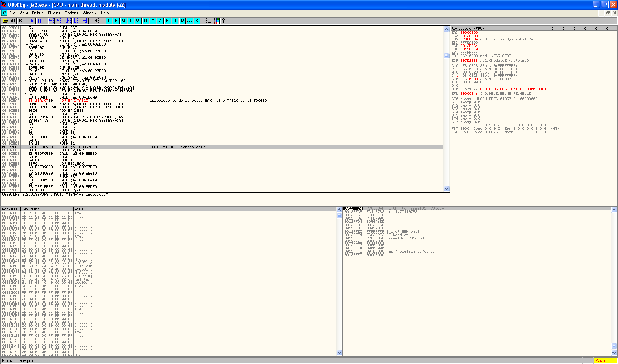Open the Debug menu
This screenshot has width=618, height=364.
tap(38, 13)
